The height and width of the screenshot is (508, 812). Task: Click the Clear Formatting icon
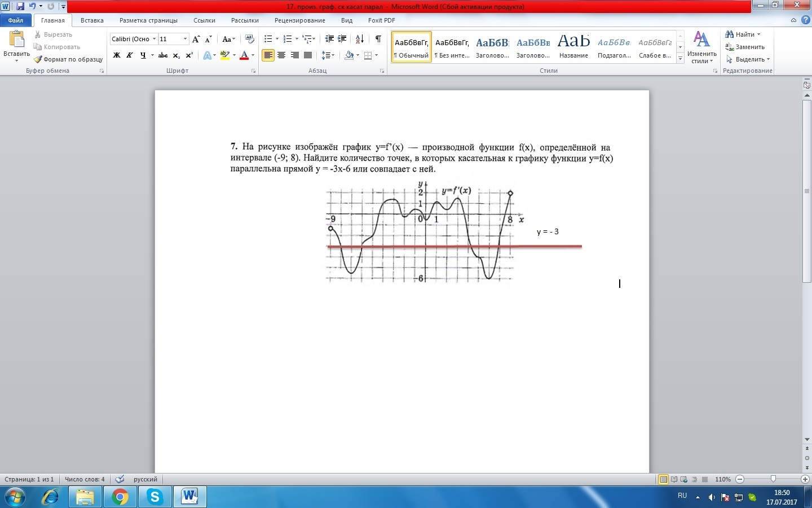coord(250,39)
